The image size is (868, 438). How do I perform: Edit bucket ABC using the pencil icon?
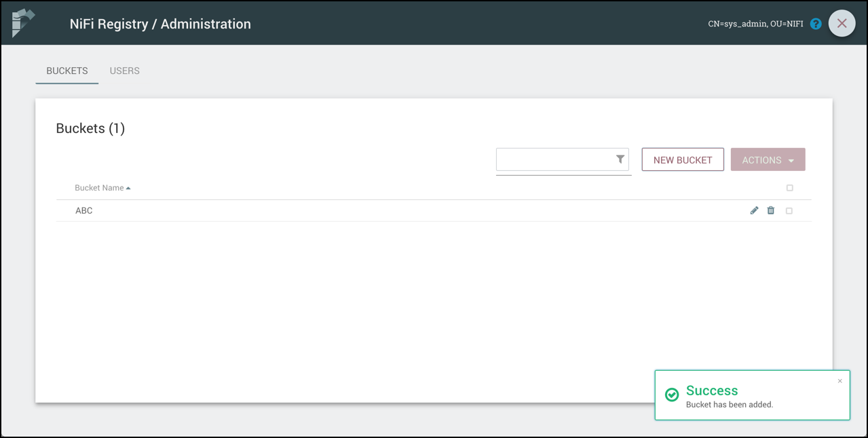[x=754, y=210]
